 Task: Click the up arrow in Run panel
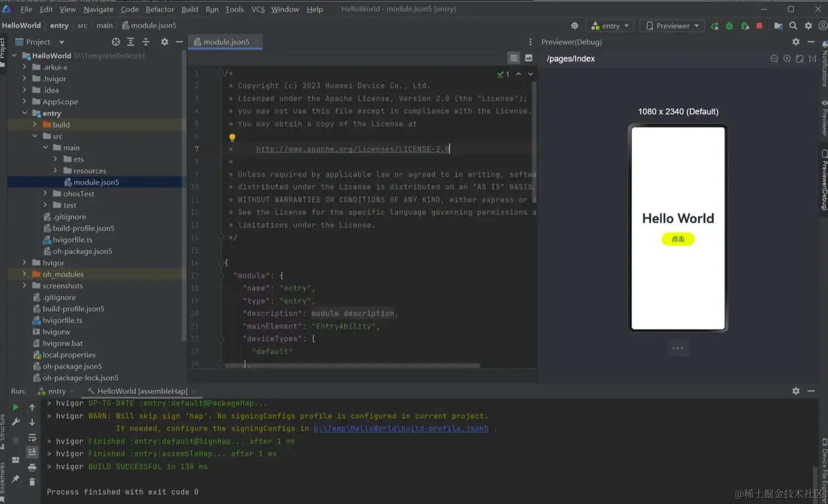32,408
